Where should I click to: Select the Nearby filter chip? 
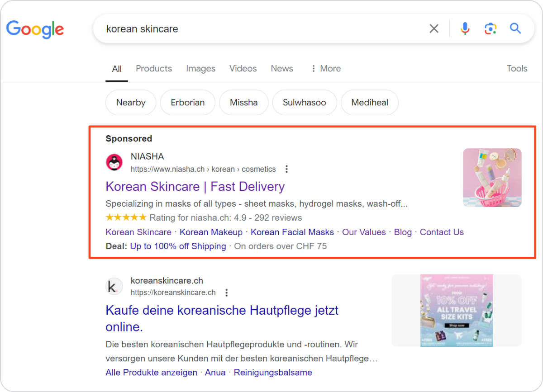click(131, 103)
